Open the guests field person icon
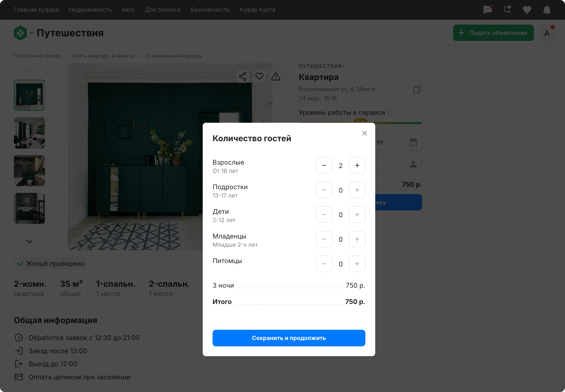Image resolution: width=565 pixels, height=392 pixels. pyautogui.click(x=413, y=164)
